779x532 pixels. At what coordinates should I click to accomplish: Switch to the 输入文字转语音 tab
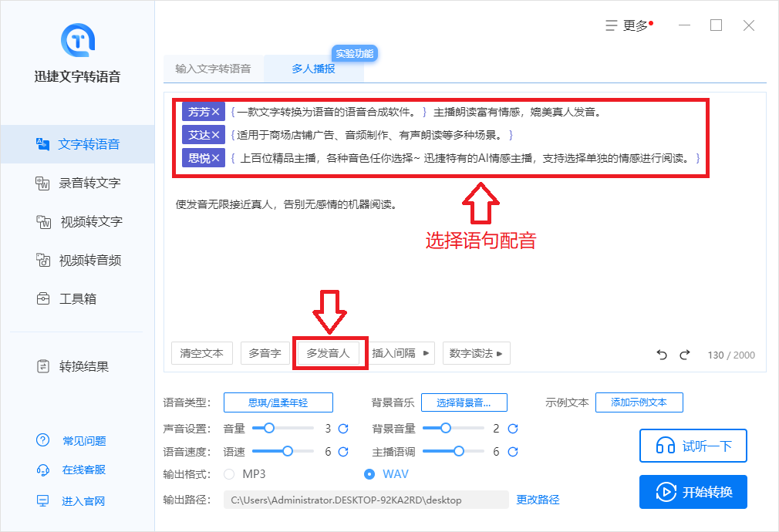click(x=213, y=69)
